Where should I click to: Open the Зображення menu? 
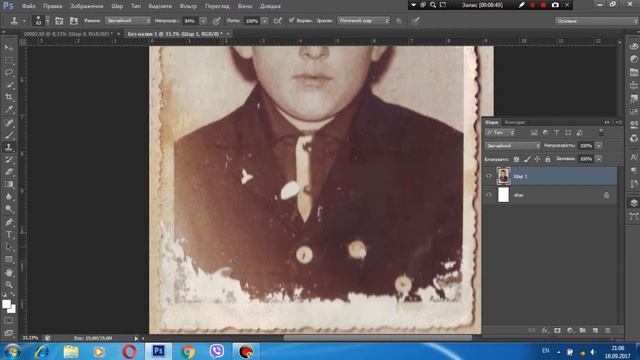click(x=87, y=6)
